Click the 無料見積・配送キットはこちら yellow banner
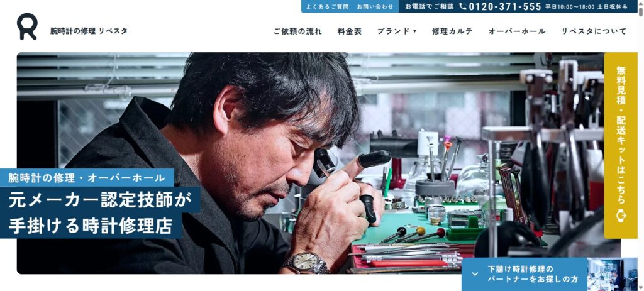This screenshot has height=291, width=644. pyautogui.click(x=621, y=145)
